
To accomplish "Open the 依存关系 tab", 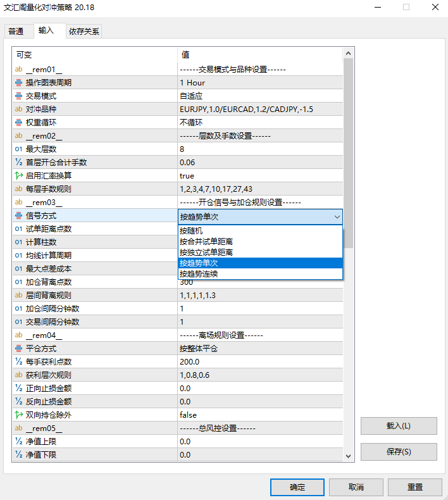I will pyautogui.click(x=84, y=32).
